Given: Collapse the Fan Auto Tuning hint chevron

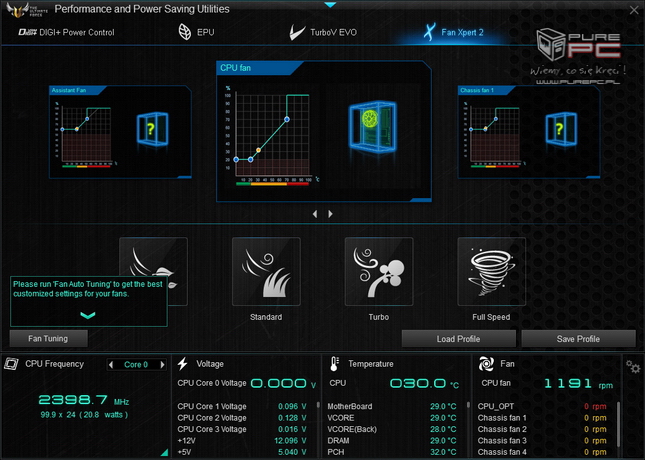Looking at the screenshot, I should point(88,315).
